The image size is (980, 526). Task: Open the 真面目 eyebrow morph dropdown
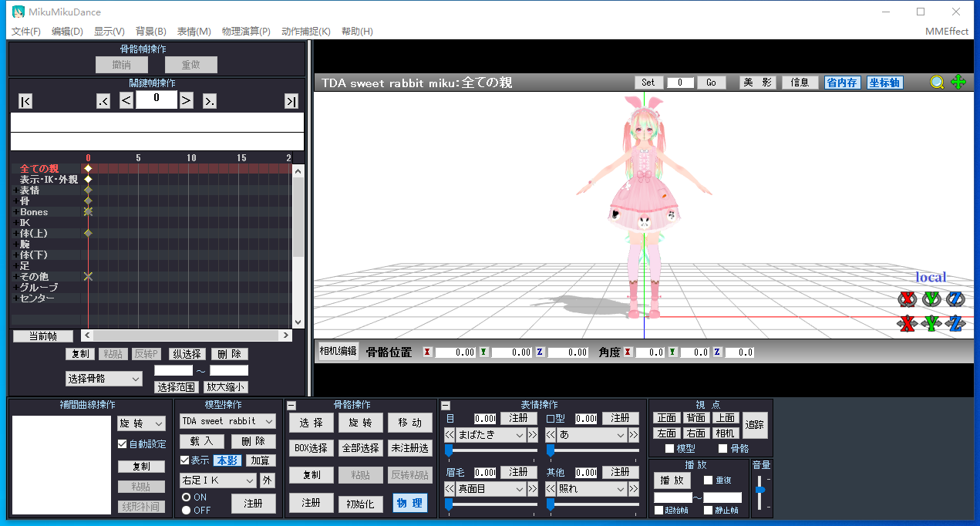[x=490, y=489]
